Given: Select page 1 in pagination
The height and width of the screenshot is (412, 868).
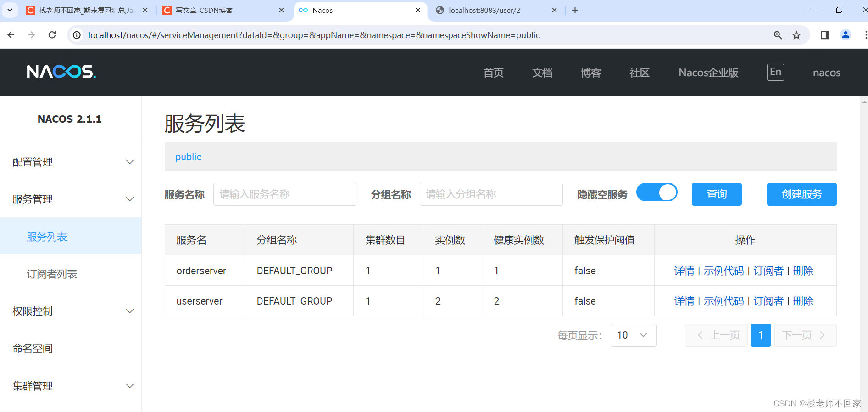Looking at the screenshot, I should [761, 335].
